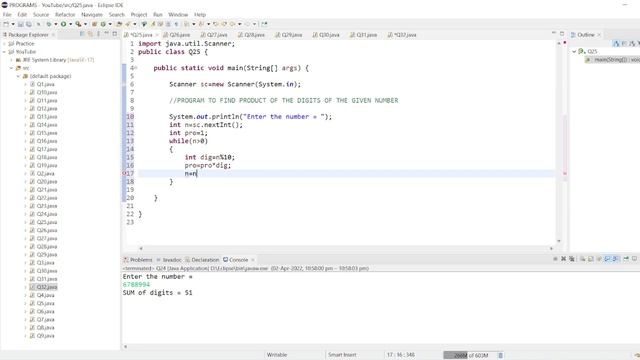Switch to Q26.java editor tab
This screenshot has height=360, width=640.
coord(177,35)
